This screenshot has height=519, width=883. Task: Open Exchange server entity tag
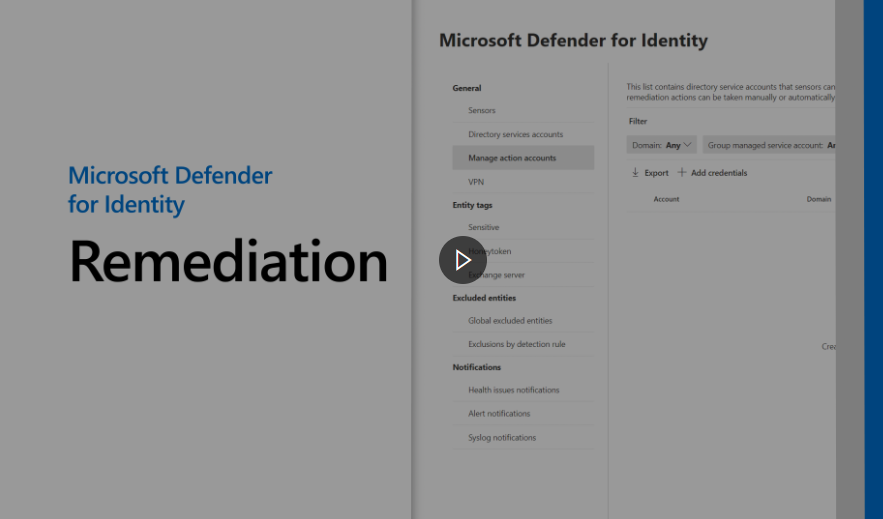tap(496, 275)
